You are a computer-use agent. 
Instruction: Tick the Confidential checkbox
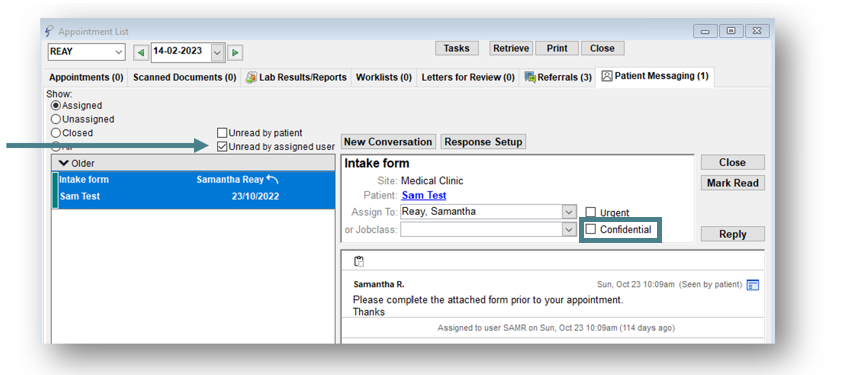click(591, 229)
